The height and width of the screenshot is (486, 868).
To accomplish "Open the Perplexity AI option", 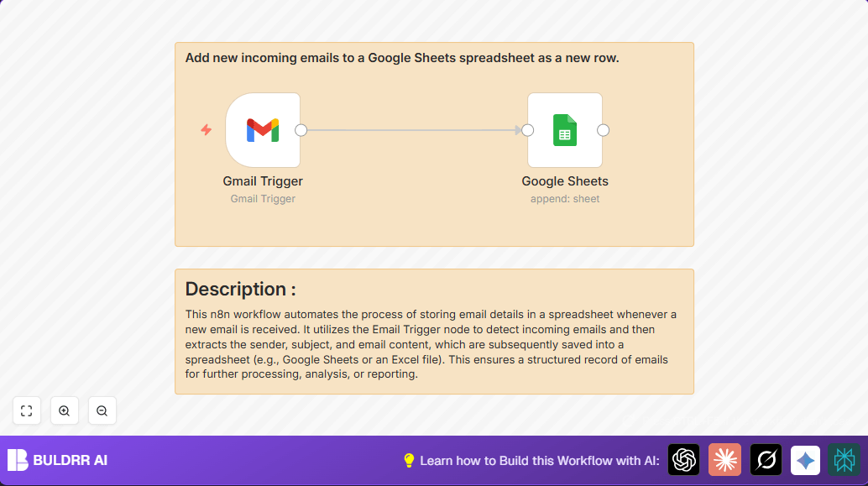I will [x=844, y=460].
